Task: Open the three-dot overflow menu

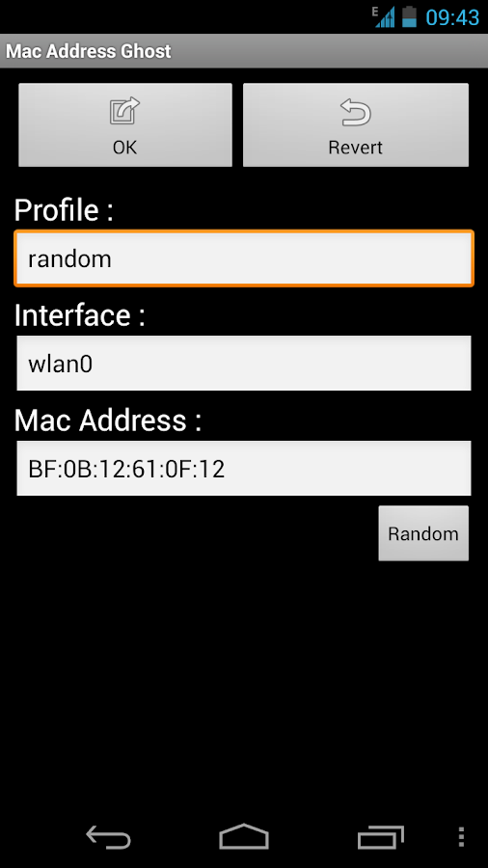Action: [461, 837]
